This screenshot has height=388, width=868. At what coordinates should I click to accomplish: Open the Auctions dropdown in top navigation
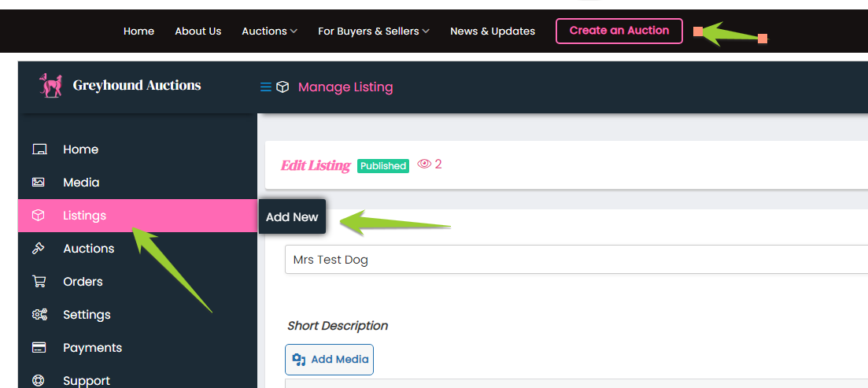(x=270, y=31)
